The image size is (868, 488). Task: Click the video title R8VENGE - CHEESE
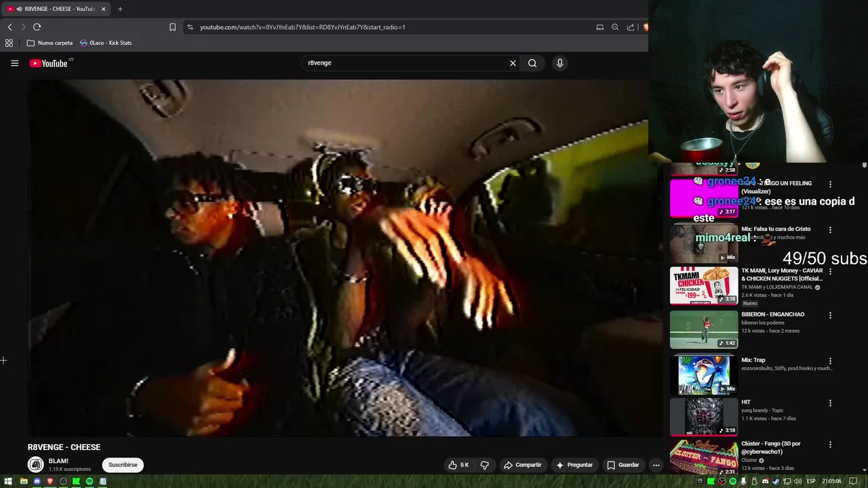point(64,447)
